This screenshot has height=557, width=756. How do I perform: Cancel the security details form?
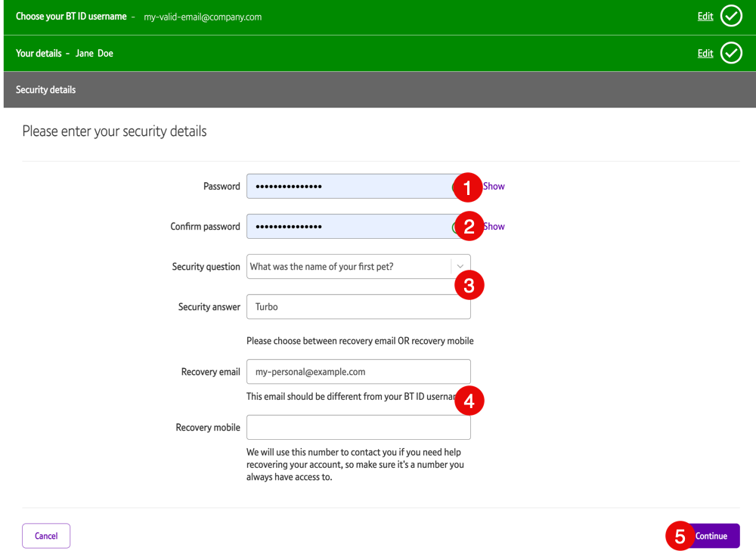[46, 536]
